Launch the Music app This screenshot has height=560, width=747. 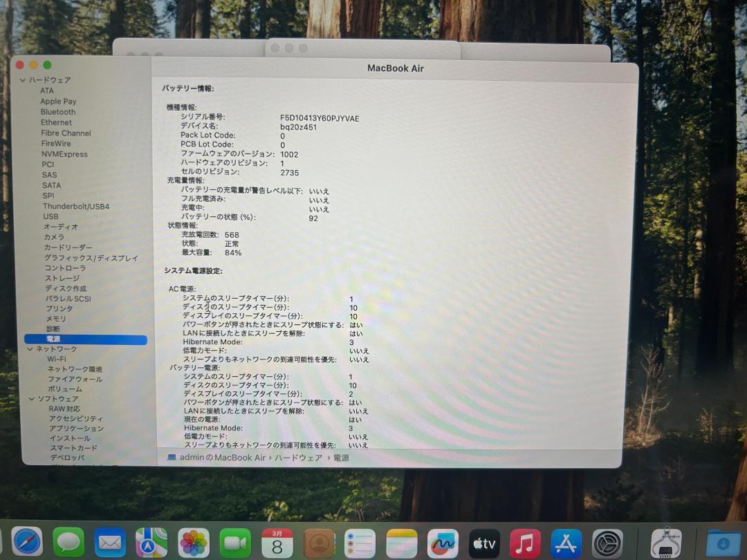525,543
